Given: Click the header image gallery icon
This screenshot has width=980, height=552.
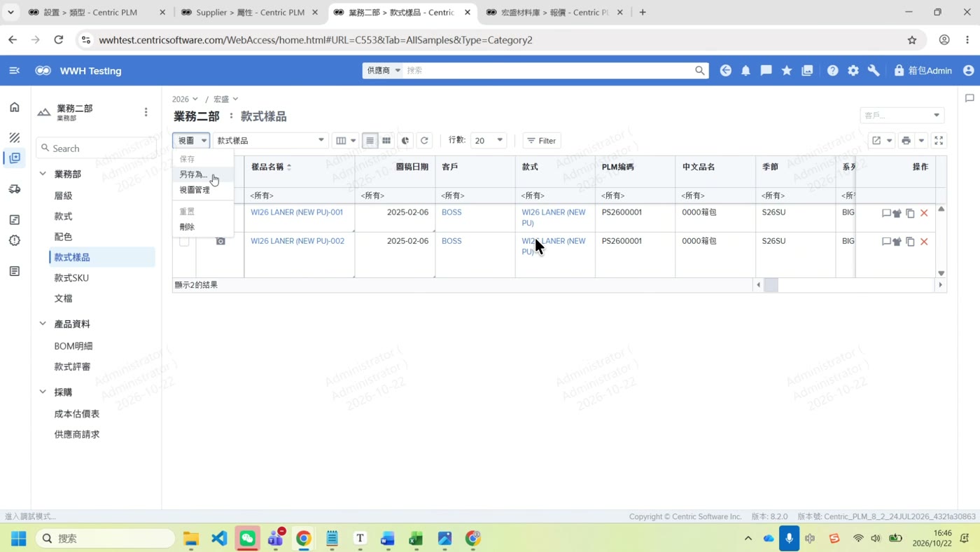Looking at the screenshot, I should pyautogui.click(x=807, y=71).
